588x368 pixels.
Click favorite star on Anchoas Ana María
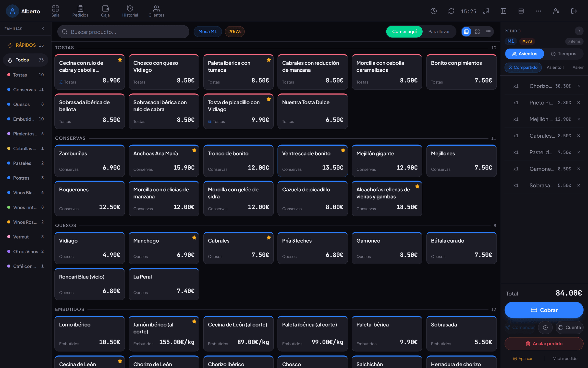(194, 150)
